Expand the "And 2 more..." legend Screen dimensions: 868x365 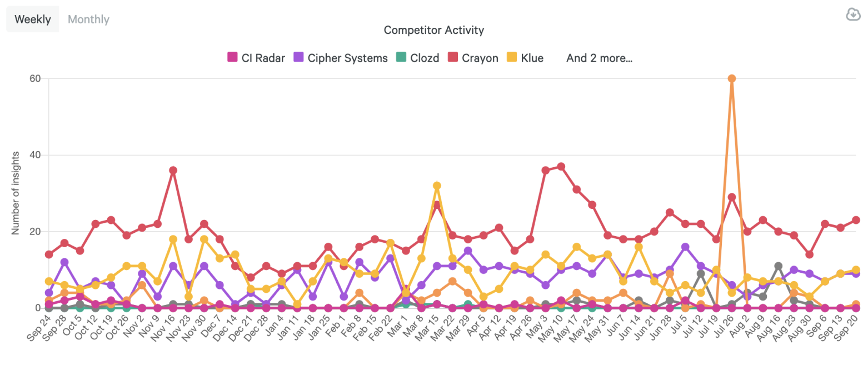[599, 58]
